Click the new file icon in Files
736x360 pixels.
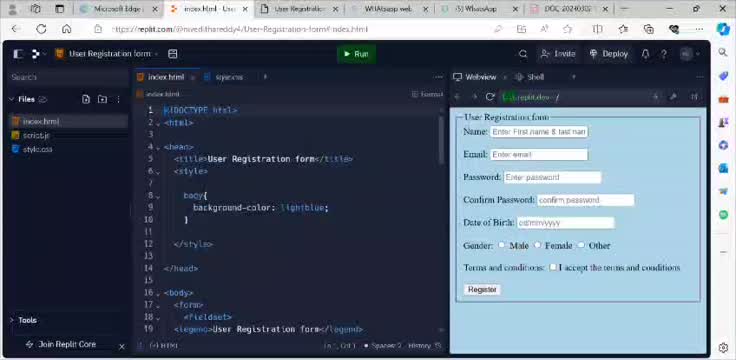point(86,99)
